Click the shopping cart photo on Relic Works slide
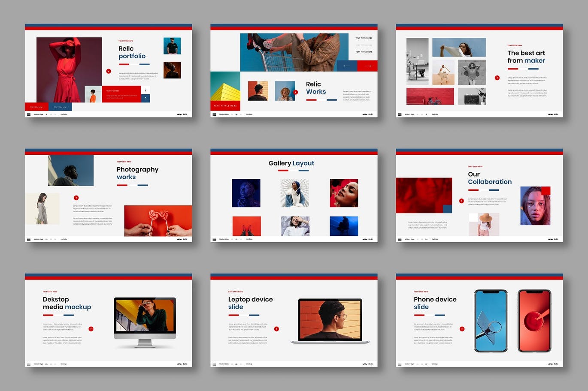Viewport: 588px width, 391px height. pos(294,52)
